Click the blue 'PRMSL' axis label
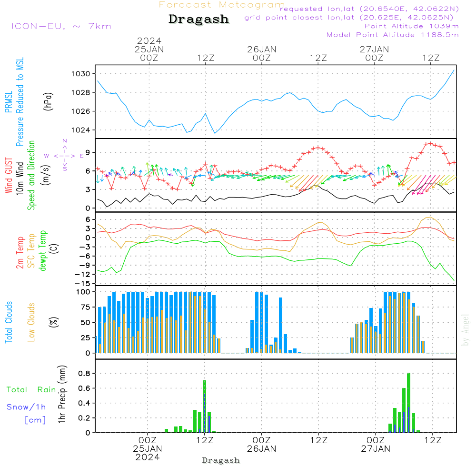This screenshot has height=476, width=476. [x=9, y=102]
